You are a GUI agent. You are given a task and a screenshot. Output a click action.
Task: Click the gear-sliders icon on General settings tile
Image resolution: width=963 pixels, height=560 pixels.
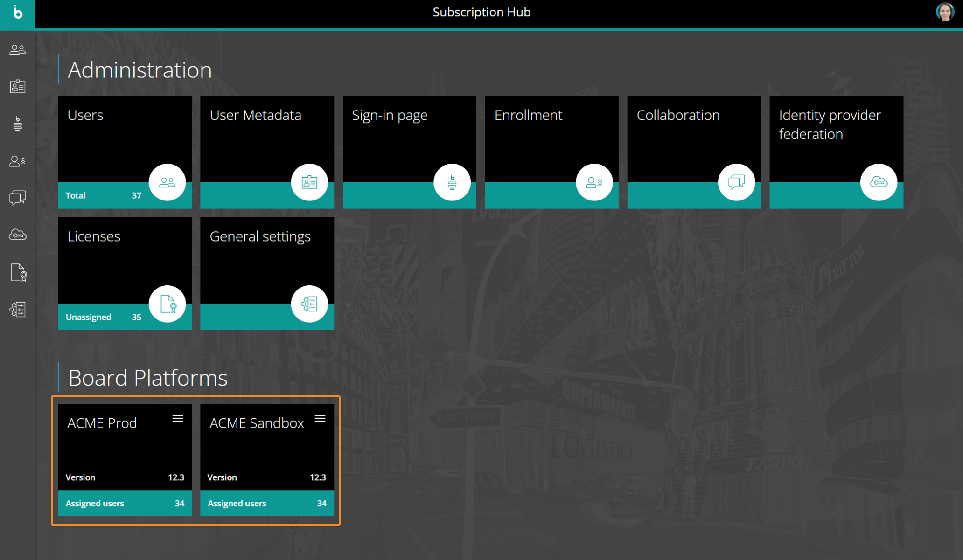point(309,304)
